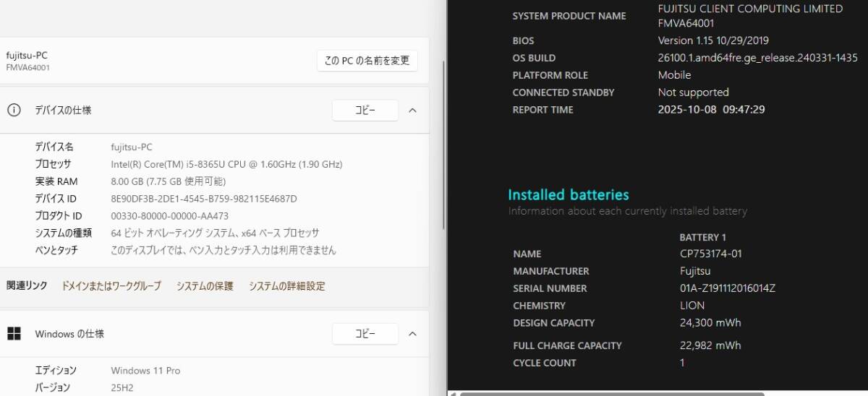Select the product ID 00330-80000-00000-AA473
Viewport: 868px width, 396px height.
coord(170,216)
